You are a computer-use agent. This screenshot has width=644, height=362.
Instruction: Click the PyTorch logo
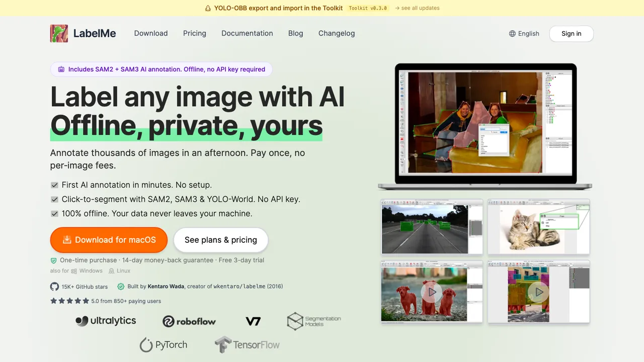(164, 345)
